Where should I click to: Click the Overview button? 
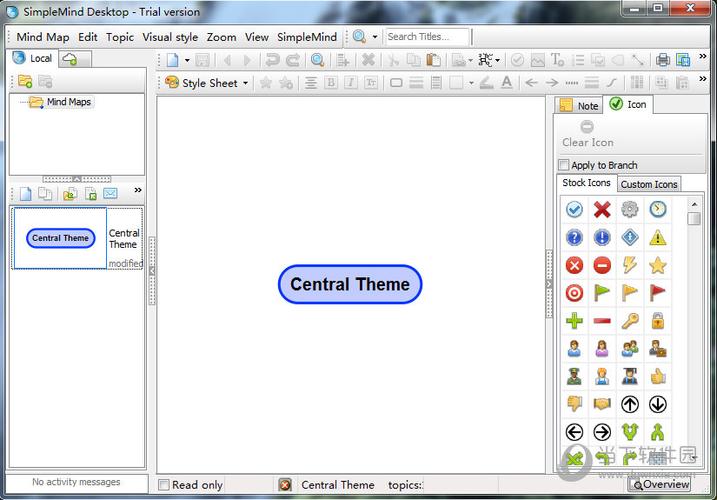point(661,484)
